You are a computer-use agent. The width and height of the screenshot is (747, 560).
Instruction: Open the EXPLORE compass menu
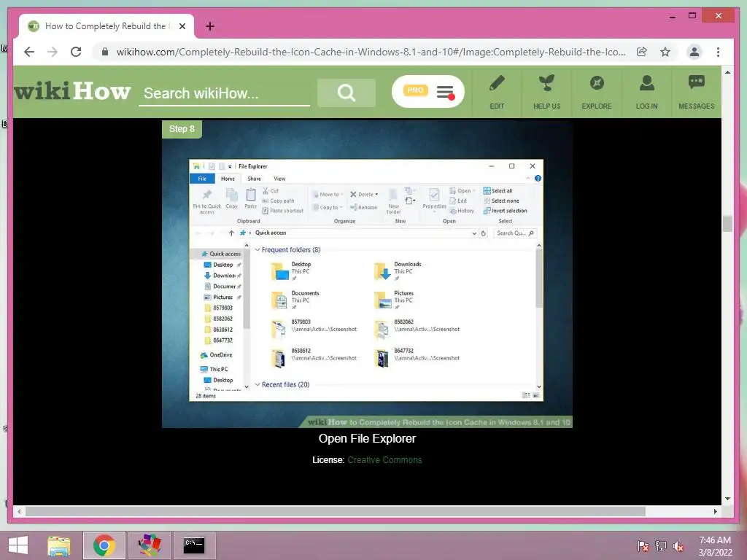click(x=597, y=92)
